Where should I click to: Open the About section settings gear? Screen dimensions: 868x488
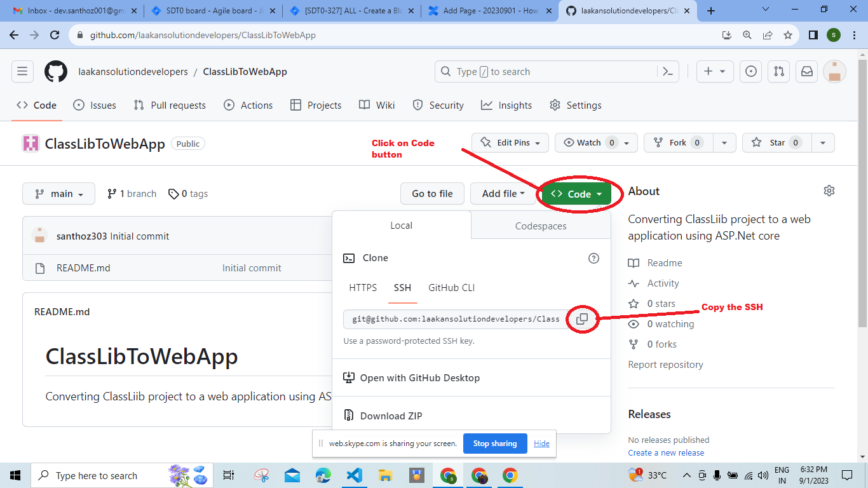point(829,191)
